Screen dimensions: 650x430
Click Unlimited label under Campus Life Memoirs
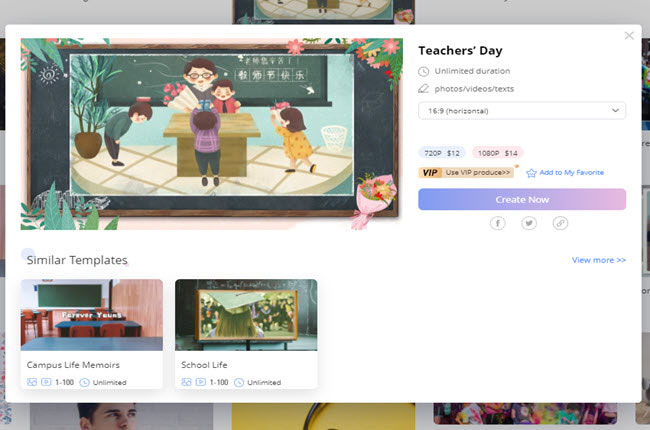109,382
